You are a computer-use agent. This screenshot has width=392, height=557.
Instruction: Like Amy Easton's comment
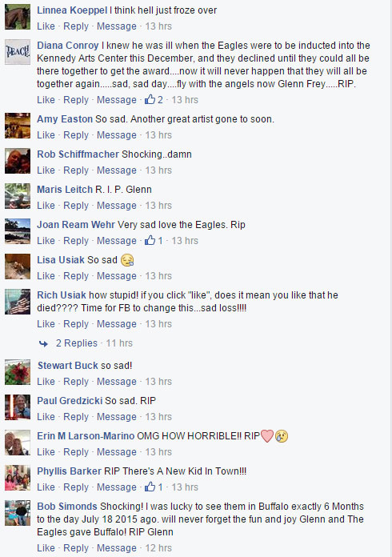point(46,135)
